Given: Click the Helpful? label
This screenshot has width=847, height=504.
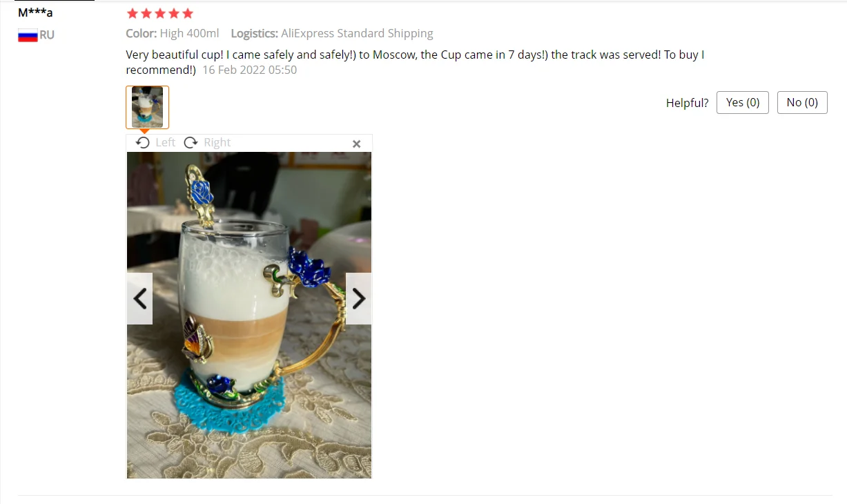Looking at the screenshot, I should pyautogui.click(x=687, y=103).
